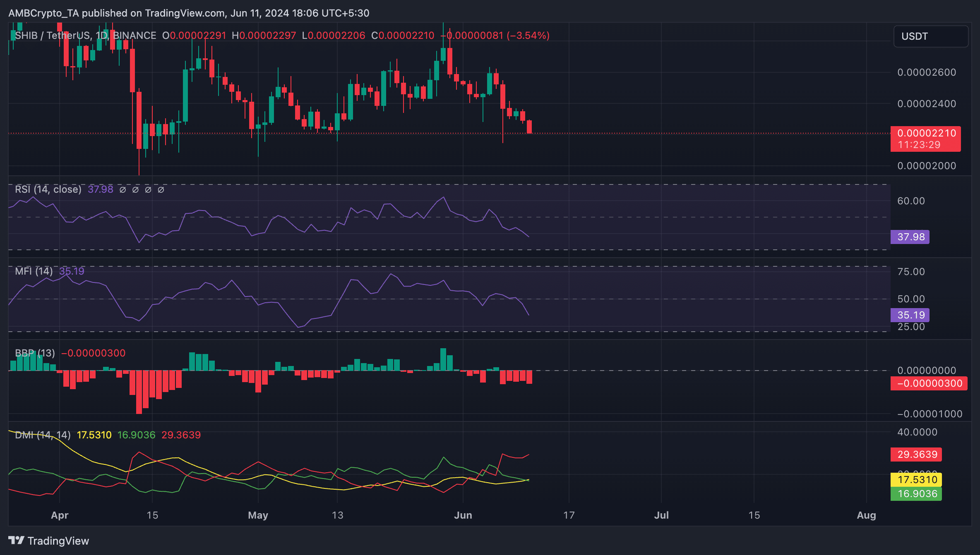Click the MFI scale tag 35.19
The height and width of the screenshot is (555, 980).
pos(910,315)
